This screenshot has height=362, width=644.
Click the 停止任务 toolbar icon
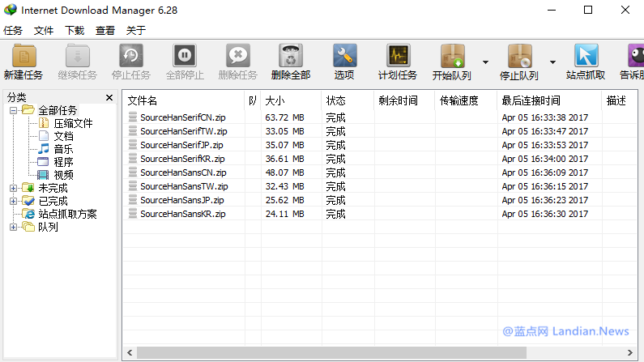(131, 56)
